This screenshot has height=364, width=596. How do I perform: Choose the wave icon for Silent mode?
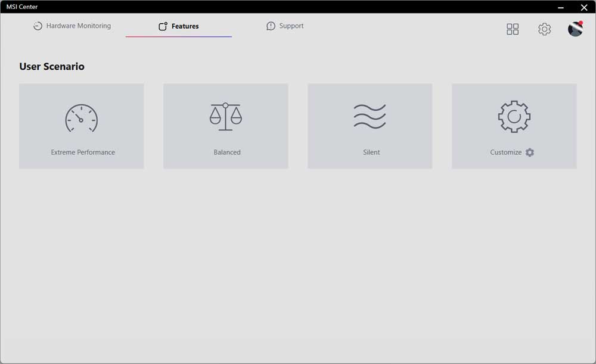pyautogui.click(x=370, y=117)
